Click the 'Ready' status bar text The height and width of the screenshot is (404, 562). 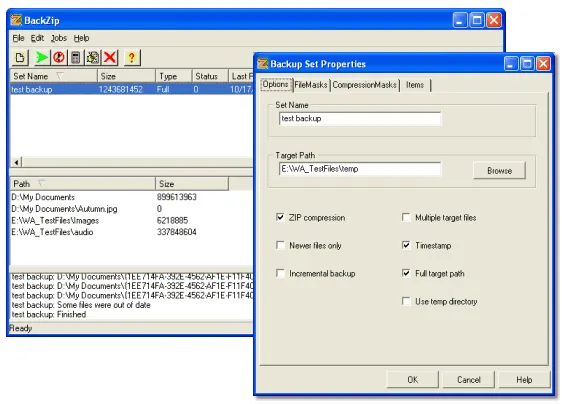(x=21, y=328)
